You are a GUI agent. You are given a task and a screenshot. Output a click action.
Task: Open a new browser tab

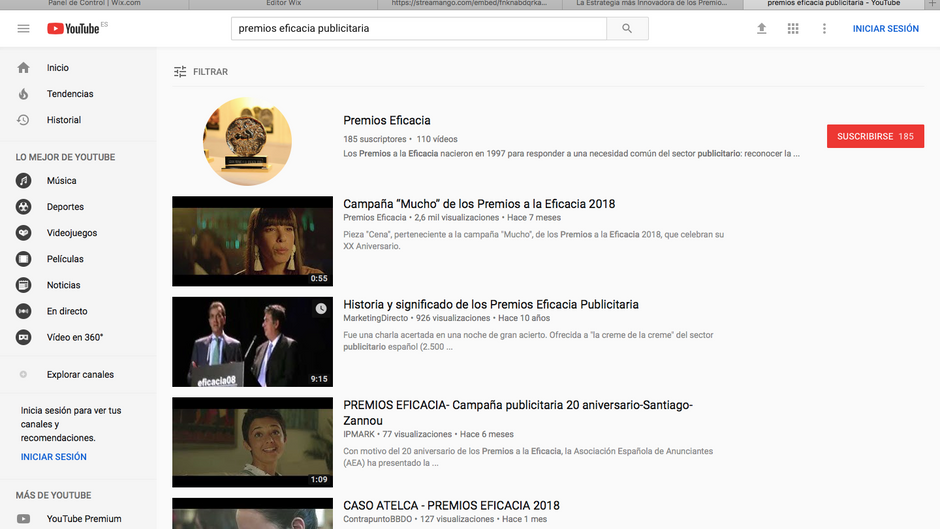(932, 4)
